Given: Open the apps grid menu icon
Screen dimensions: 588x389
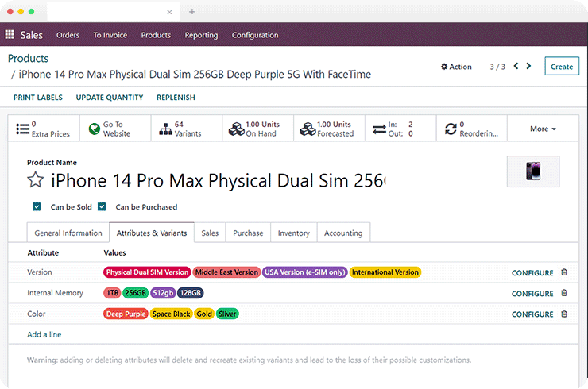Looking at the screenshot, I should tap(10, 35).
